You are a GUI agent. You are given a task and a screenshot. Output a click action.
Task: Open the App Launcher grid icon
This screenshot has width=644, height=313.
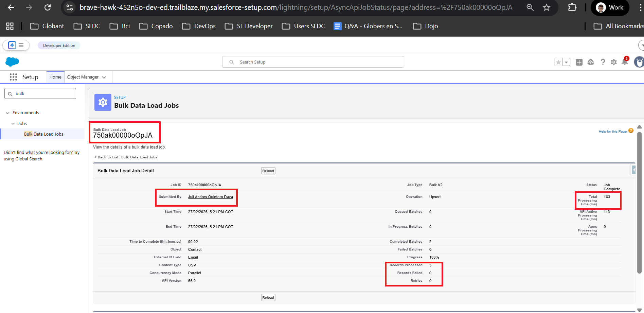coord(13,77)
